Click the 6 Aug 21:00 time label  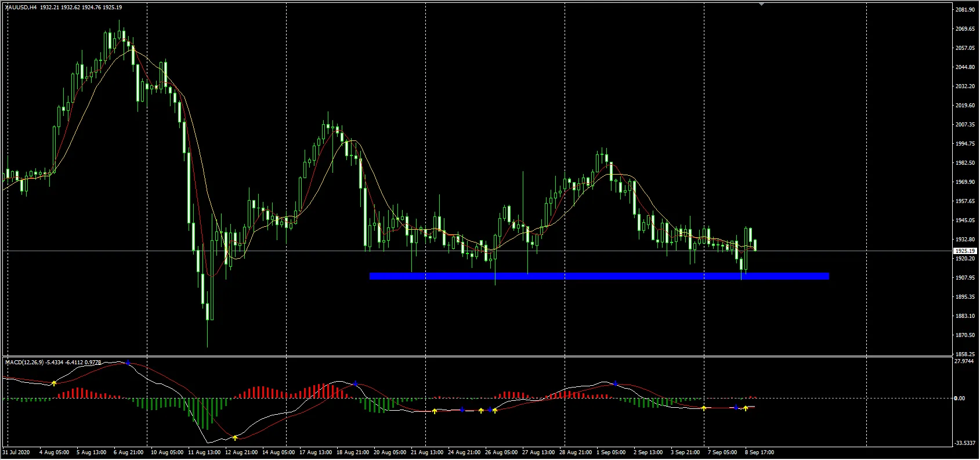tap(129, 452)
